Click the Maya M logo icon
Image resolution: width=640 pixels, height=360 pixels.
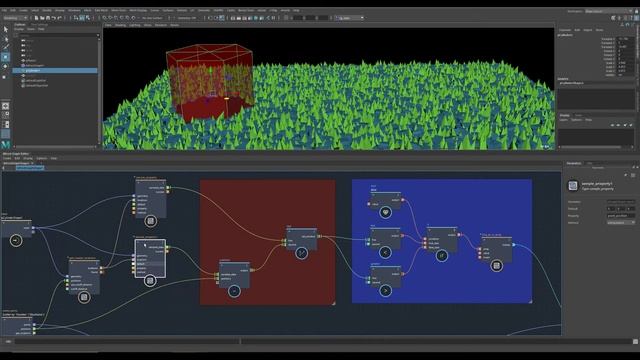(x=6, y=144)
